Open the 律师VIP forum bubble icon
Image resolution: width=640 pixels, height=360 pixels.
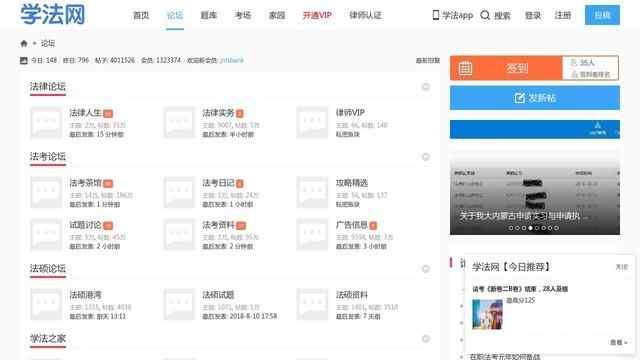click(x=312, y=122)
